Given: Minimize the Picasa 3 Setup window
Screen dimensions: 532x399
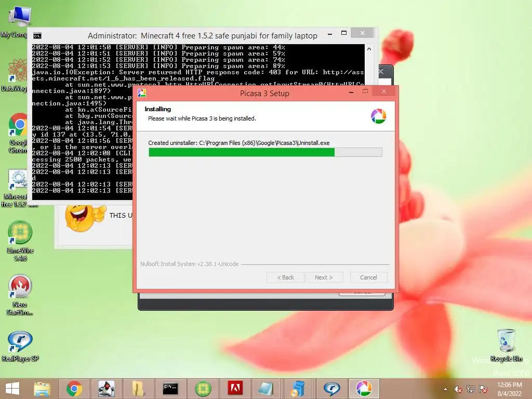Looking at the screenshot, I should (351, 92).
